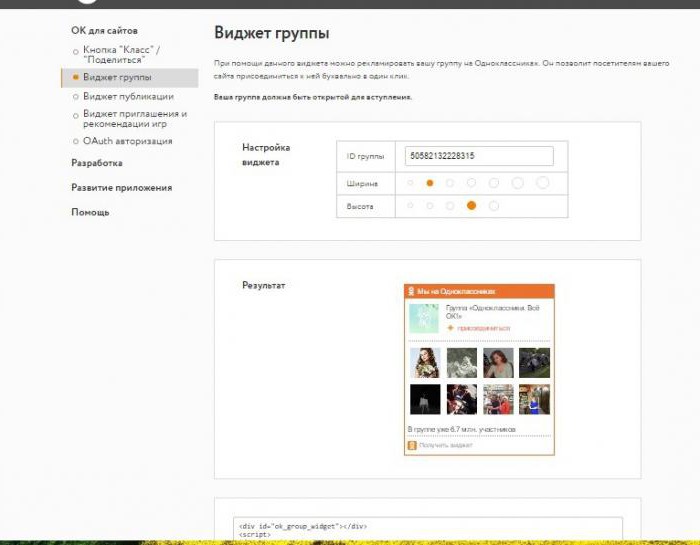Screen dimensions: 700x545
Task: Open third member photo in bottom row
Action: point(498,399)
